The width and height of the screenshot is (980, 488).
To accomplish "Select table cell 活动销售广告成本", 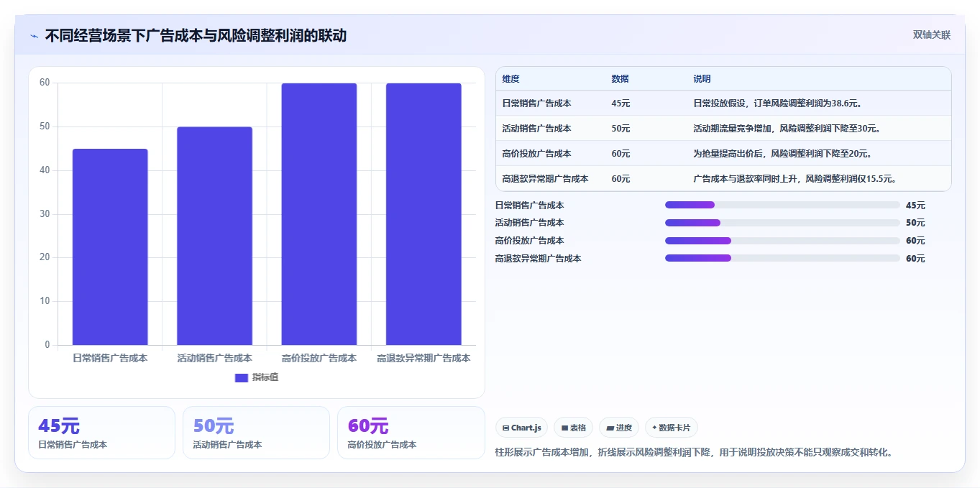I will (537, 129).
